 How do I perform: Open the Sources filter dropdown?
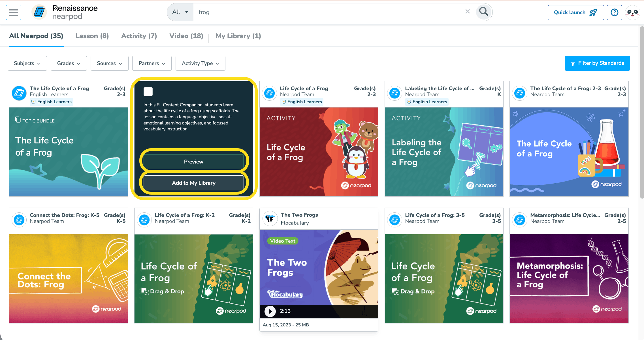pyautogui.click(x=109, y=63)
